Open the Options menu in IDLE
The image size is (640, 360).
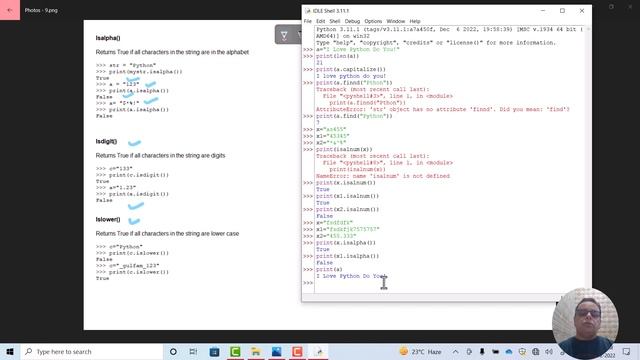click(373, 21)
